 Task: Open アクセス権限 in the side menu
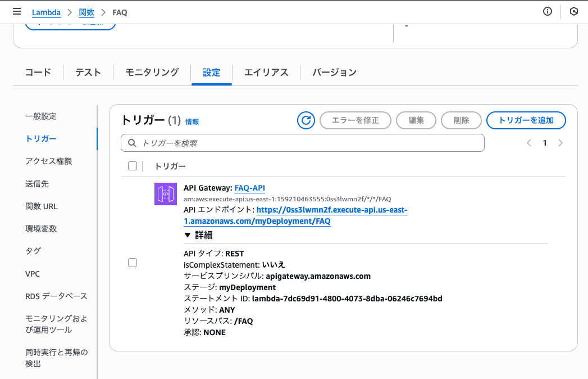[x=49, y=161]
